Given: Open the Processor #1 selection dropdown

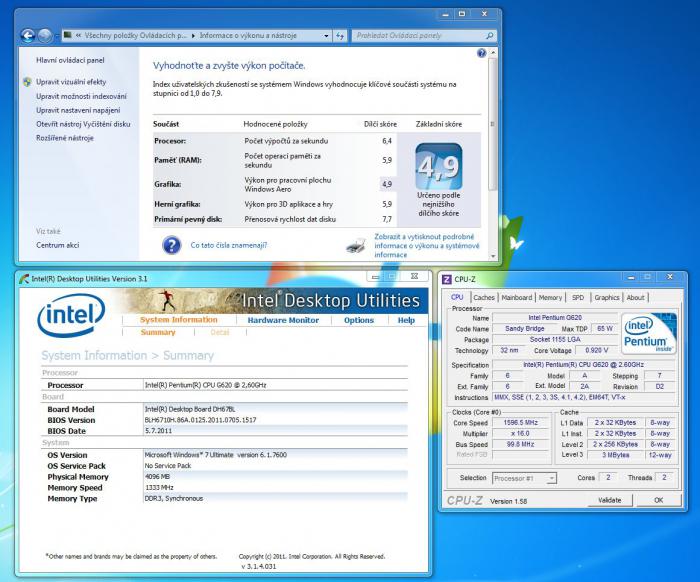Looking at the screenshot, I should click(x=525, y=478).
